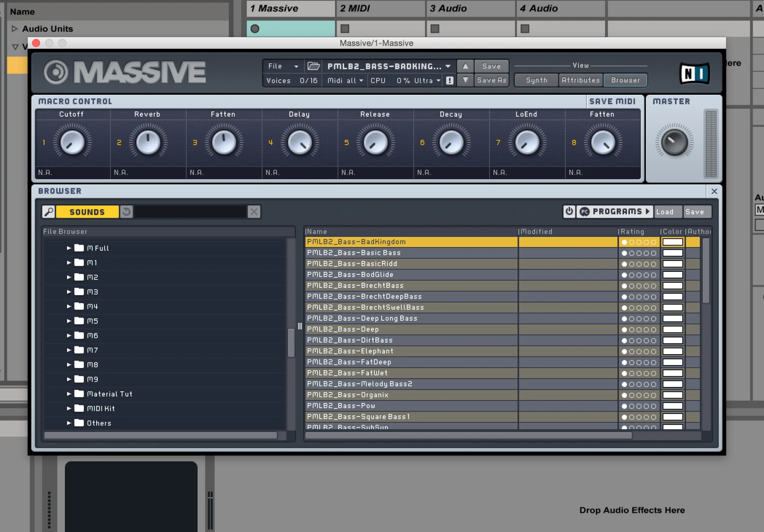Click the refresh icon next to Sounds
The height and width of the screenshot is (532, 764).
pyautogui.click(x=126, y=212)
